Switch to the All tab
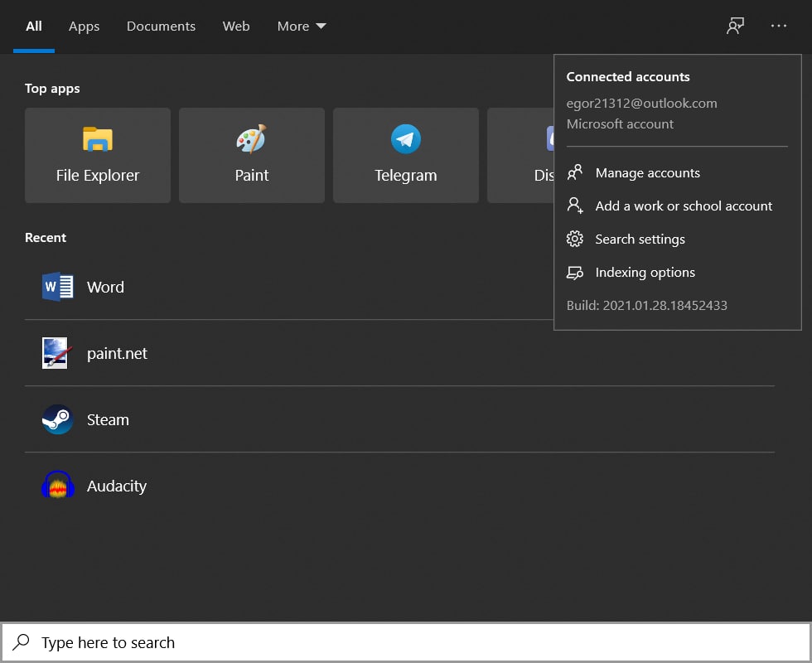The image size is (812, 663). tap(34, 27)
